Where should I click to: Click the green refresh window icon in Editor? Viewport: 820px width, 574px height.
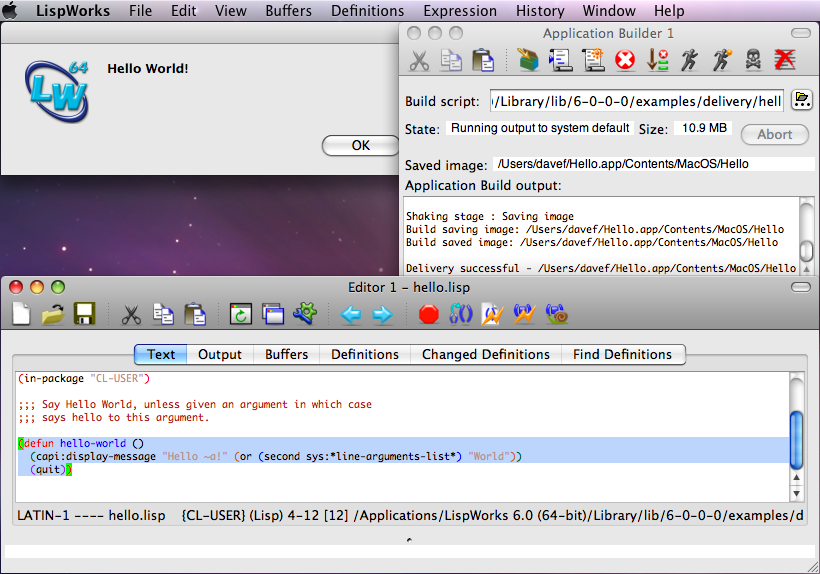[241, 315]
